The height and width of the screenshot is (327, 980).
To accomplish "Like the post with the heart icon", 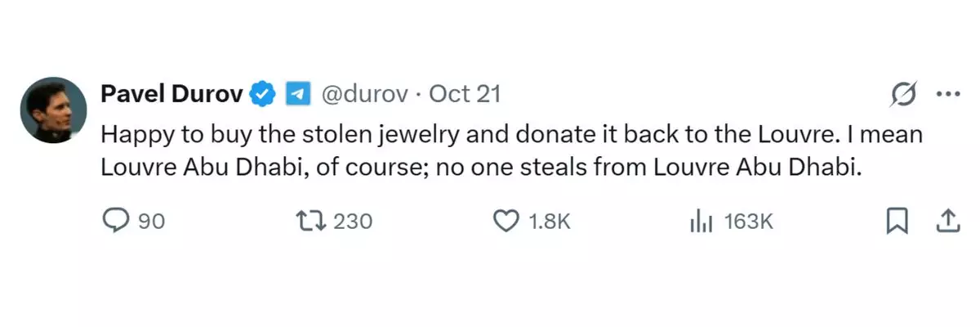I will pyautogui.click(x=508, y=221).
